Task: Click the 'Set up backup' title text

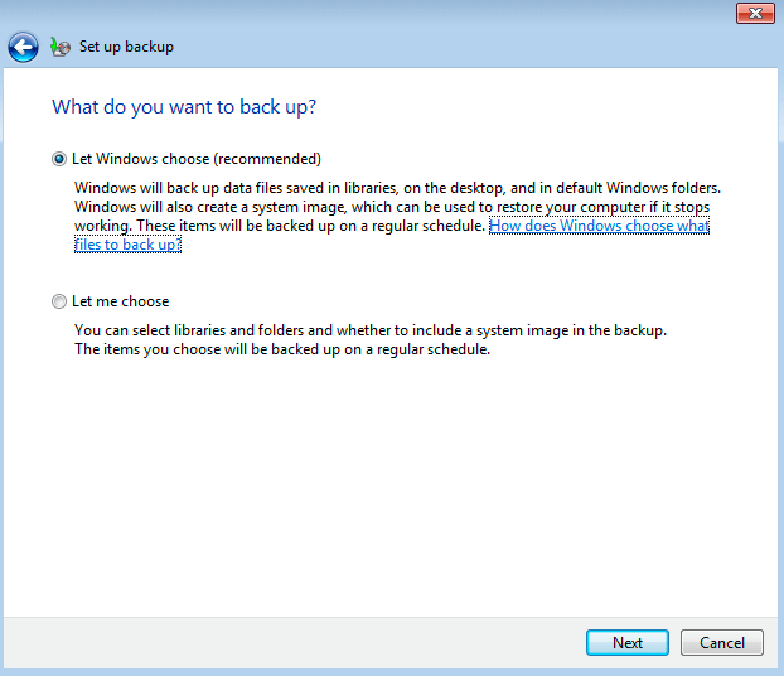Action: point(126,47)
